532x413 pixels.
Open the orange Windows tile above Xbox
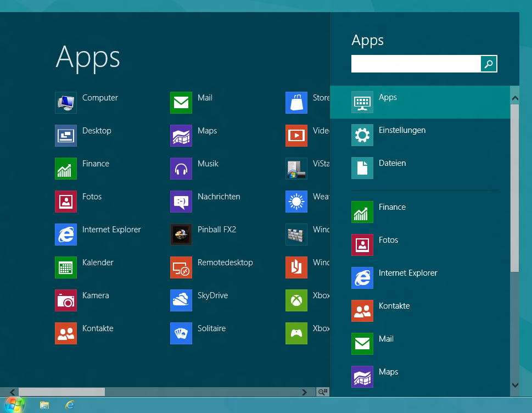pos(307,267)
